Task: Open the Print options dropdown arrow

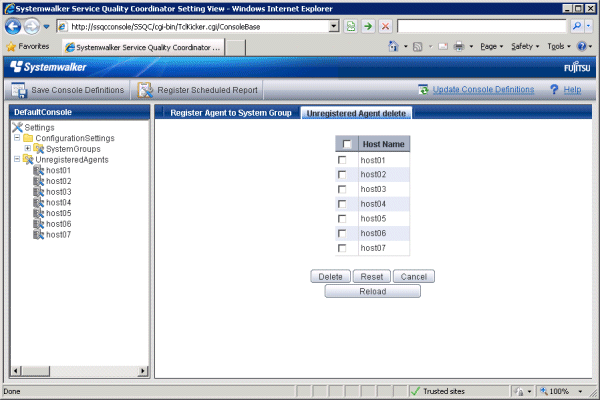Action: 471,47
